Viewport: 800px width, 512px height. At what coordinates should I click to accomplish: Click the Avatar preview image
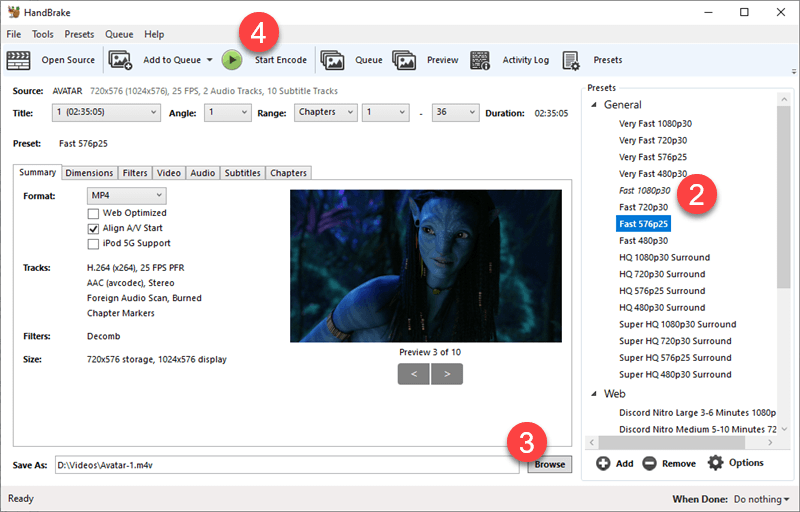coord(426,266)
